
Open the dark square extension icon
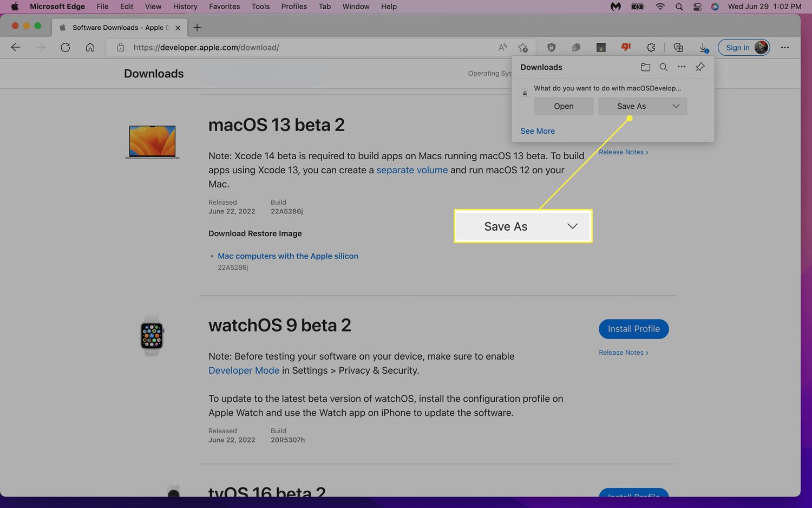(601, 48)
